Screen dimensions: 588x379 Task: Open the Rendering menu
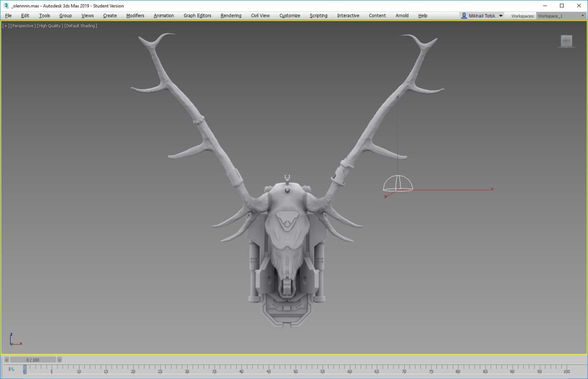coord(231,16)
